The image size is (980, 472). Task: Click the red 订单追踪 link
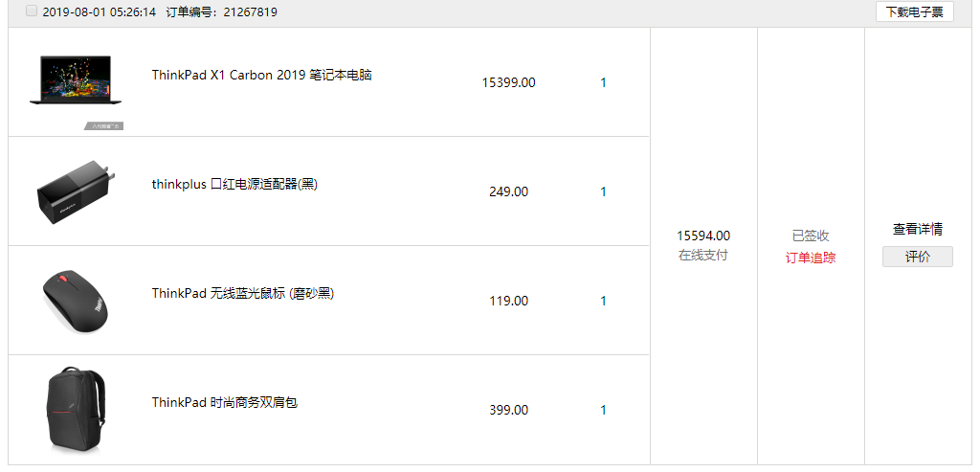(811, 258)
